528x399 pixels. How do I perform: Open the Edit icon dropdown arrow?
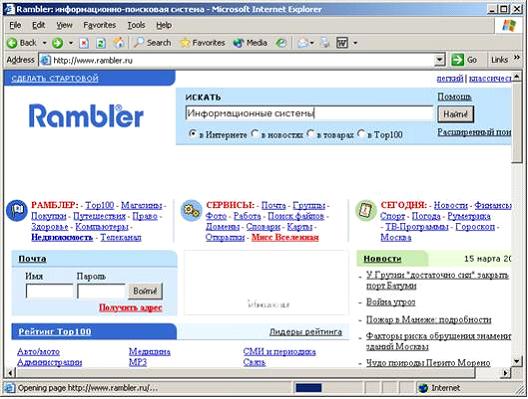click(x=355, y=43)
